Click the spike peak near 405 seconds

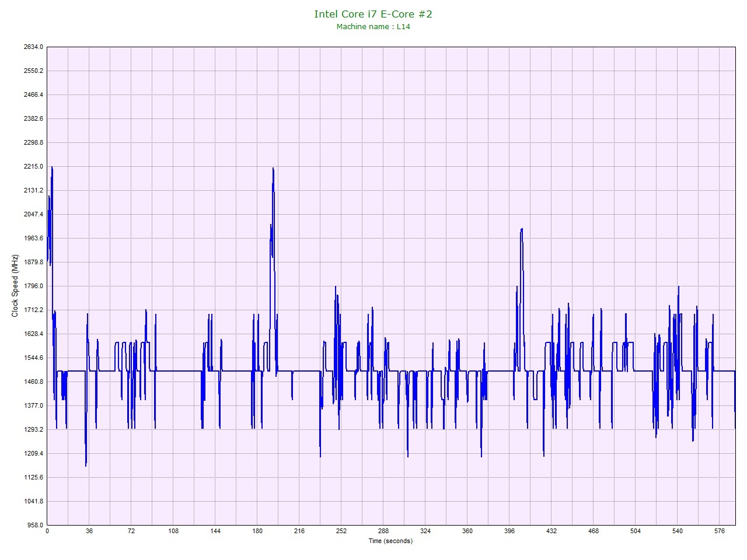click(521, 229)
